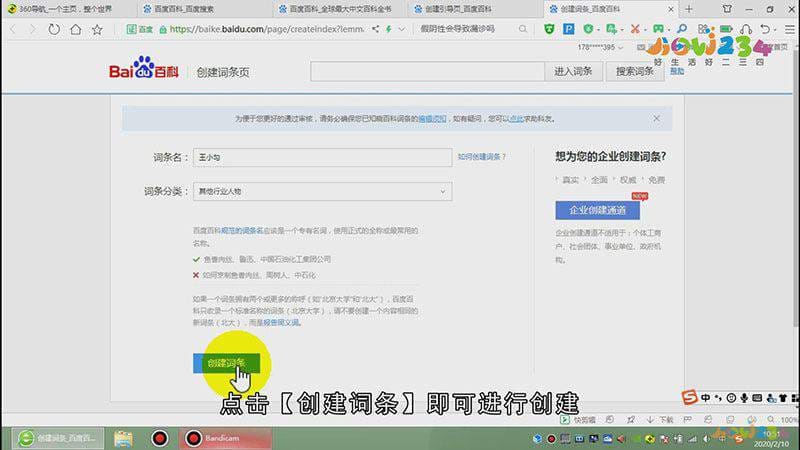This screenshot has width=800, height=450.
Task: Open the 规范的词条名 link
Action: (242, 231)
